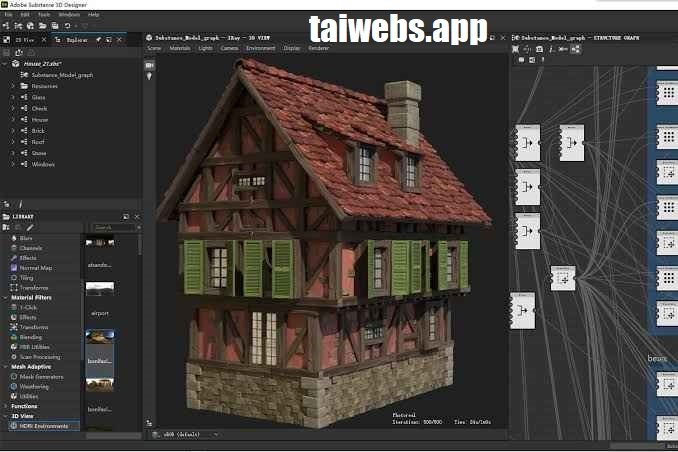Open the Environment menu in the 3D view
The image size is (678, 452).
point(261,48)
